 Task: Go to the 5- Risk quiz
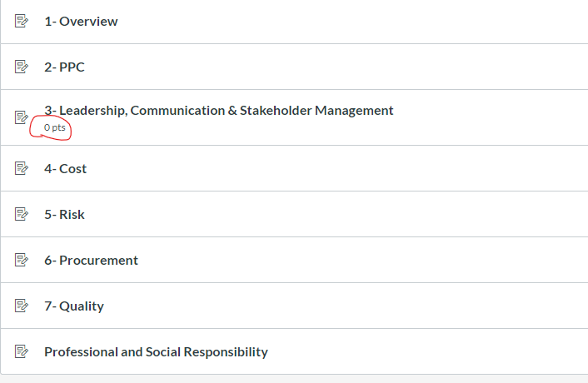pos(64,215)
